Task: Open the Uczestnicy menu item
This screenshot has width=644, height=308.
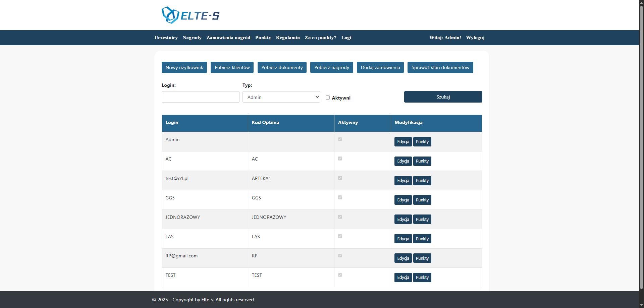Action: coord(166,38)
